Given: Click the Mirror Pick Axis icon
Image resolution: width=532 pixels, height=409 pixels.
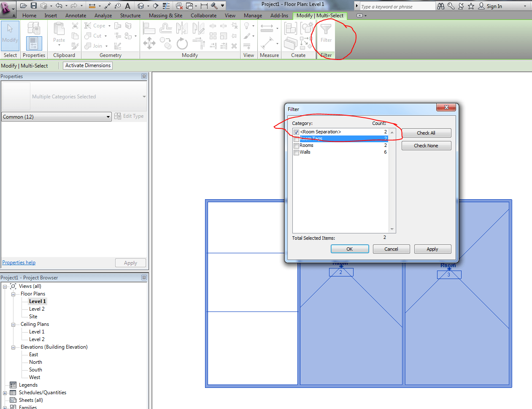Looking at the screenshot, I should tap(182, 28).
